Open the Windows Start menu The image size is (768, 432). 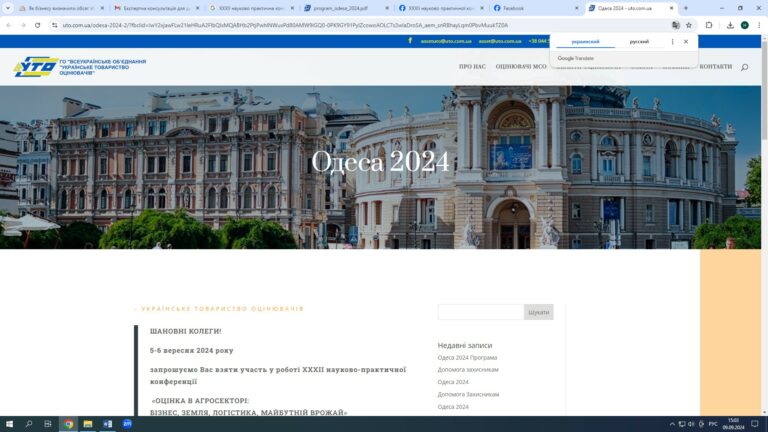[x=9, y=424]
